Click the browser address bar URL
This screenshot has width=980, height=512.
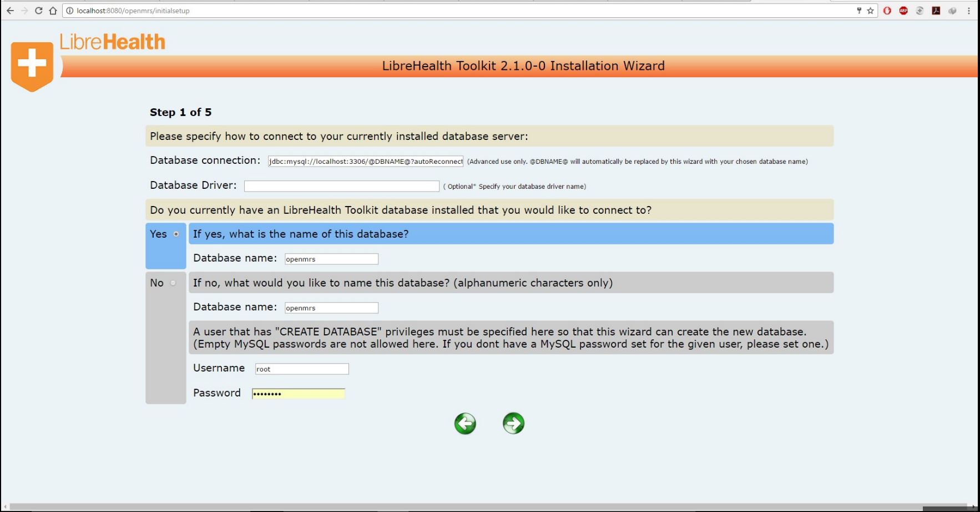pos(133,11)
